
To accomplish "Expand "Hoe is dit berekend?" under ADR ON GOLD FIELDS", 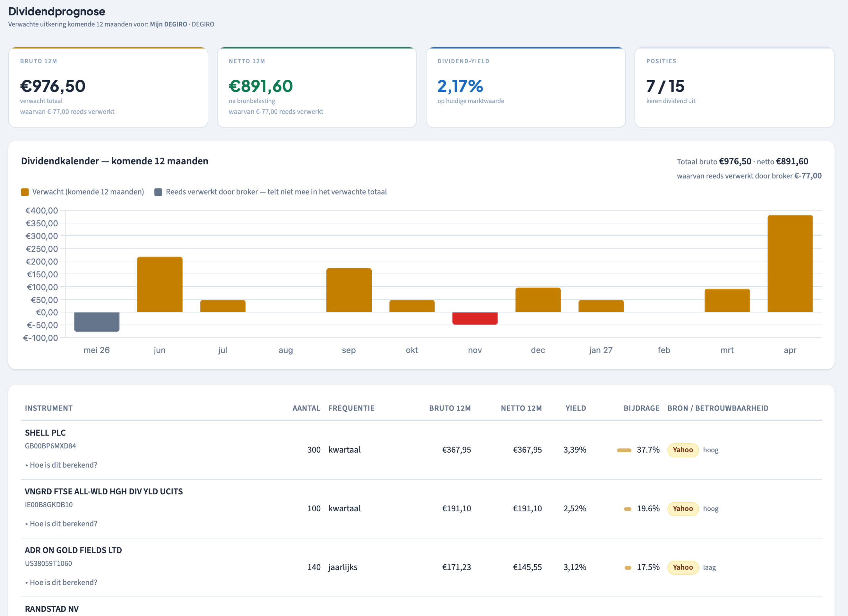I will pyautogui.click(x=61, y=582).
